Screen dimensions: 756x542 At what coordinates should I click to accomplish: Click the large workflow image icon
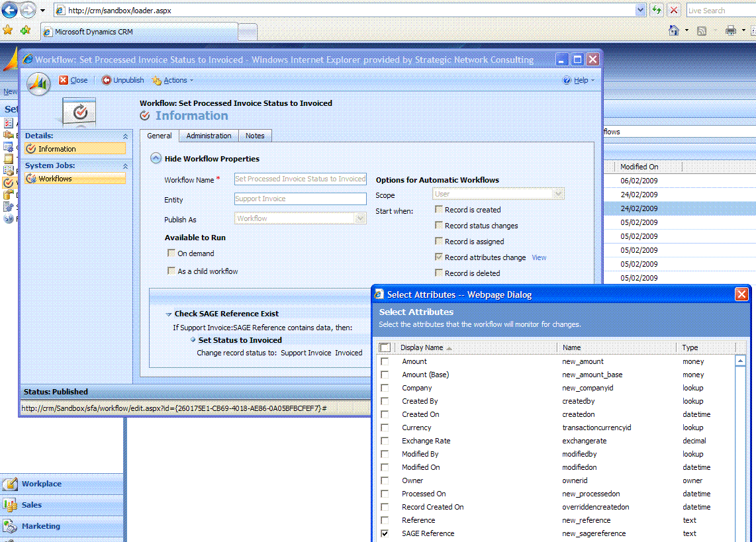79,112
